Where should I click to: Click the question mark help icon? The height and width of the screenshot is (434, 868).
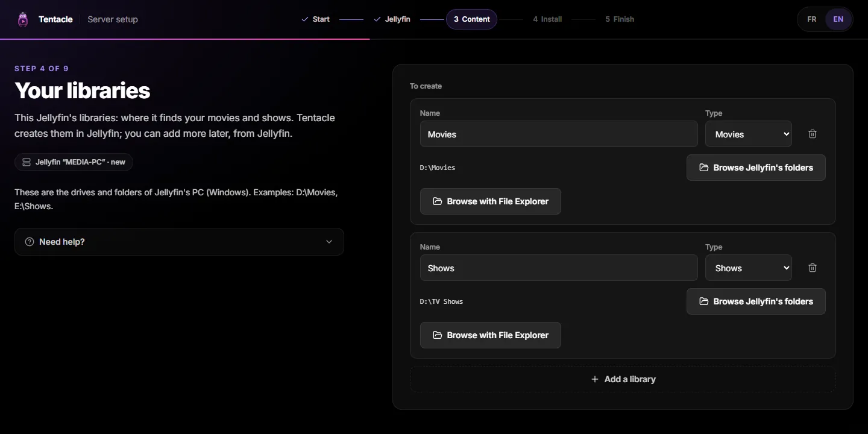click(x=30, y=242)
